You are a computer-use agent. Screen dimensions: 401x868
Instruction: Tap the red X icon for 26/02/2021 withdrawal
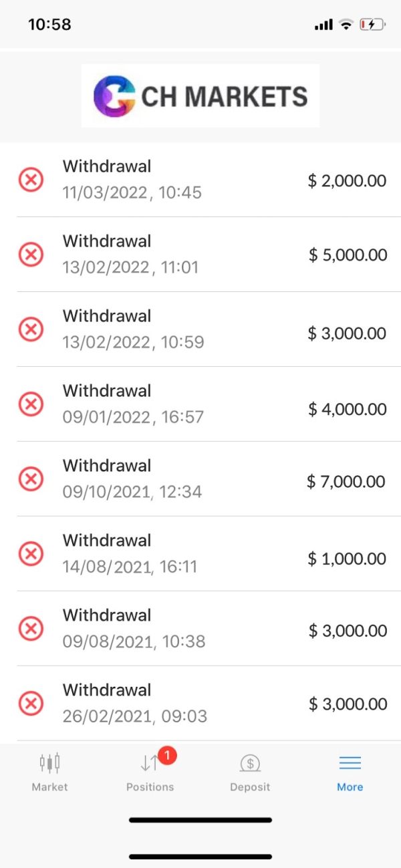(31, 704)
